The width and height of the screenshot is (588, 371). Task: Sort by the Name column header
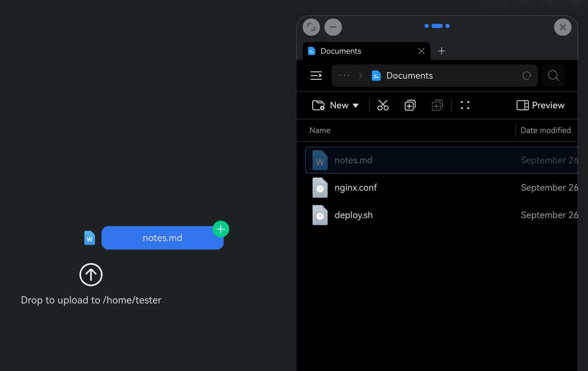[x=320, y=130]
